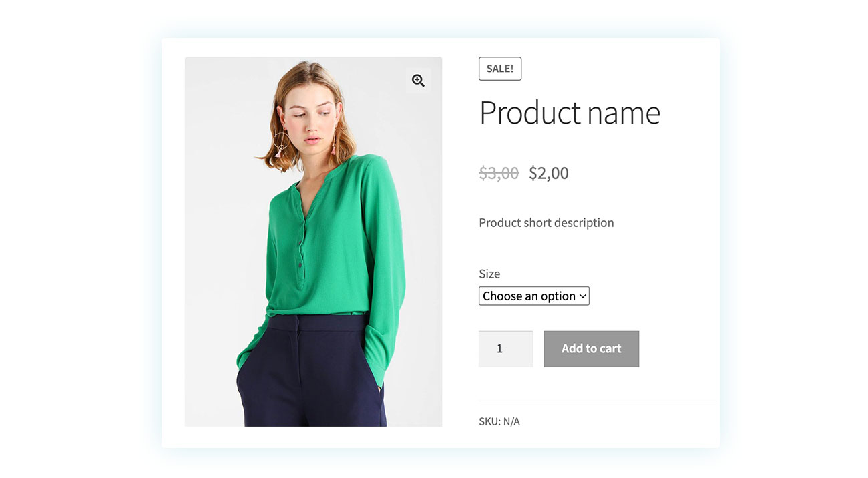
Task: Click the magnifier zoom icon on product image
Action: tap(418, 81)
